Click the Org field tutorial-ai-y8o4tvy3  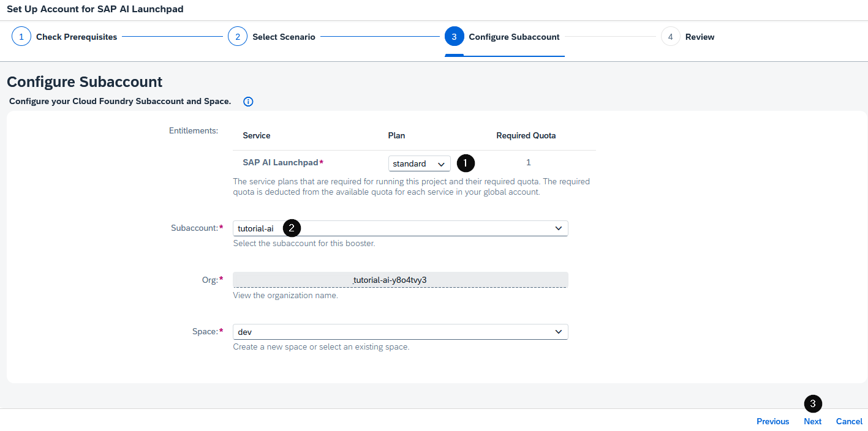(401, 280)
